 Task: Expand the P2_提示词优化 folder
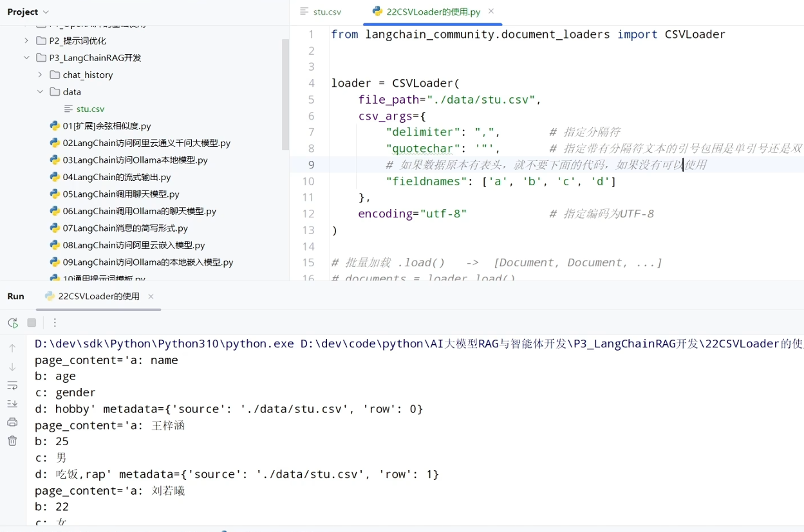(26, 41)
